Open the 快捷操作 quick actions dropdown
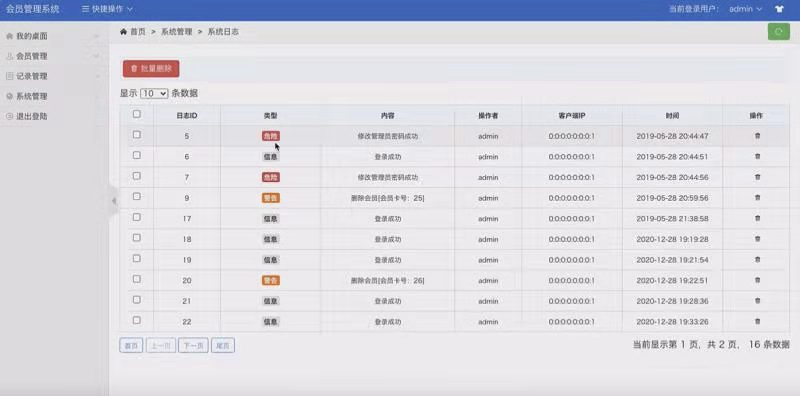The width and height of the screenshot is (800, 396). pos(107,9)
